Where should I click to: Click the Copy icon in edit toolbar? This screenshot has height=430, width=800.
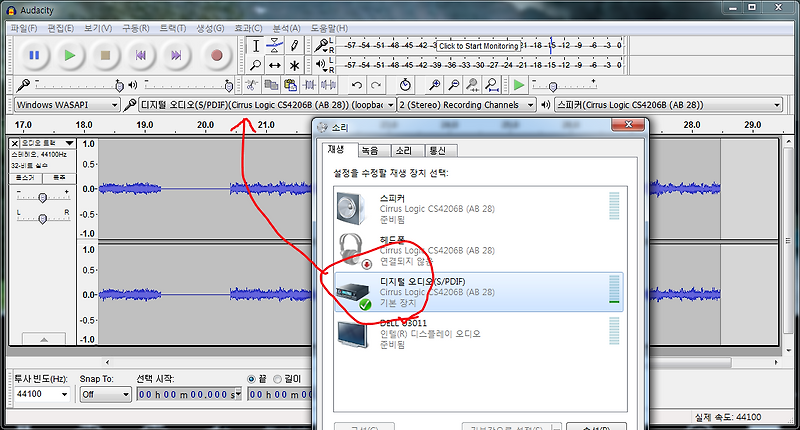271,85
